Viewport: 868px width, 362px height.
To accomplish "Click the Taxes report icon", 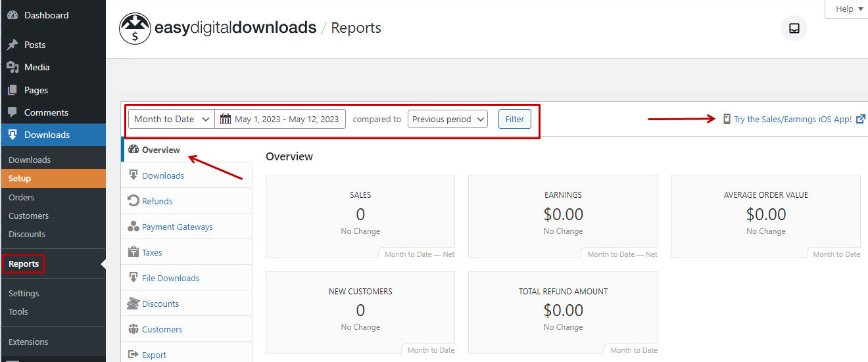I will (133, 252).
